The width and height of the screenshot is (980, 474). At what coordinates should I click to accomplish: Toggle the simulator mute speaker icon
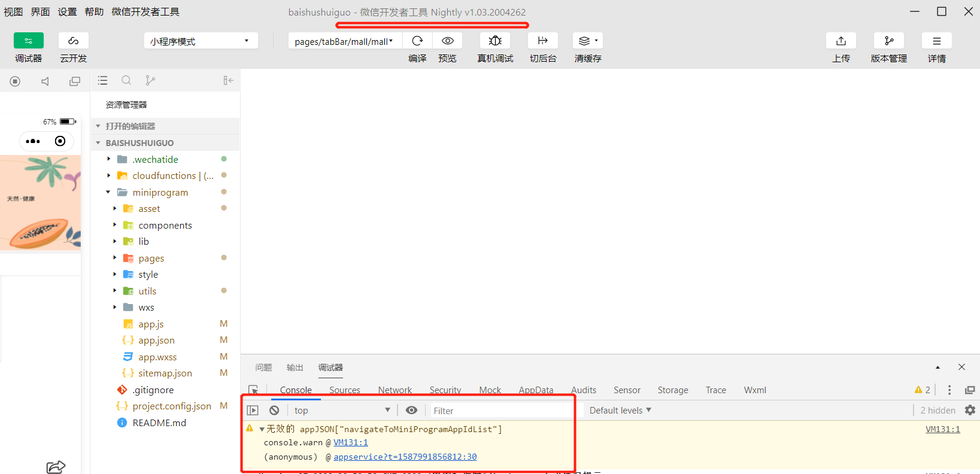tap(45, 81)
